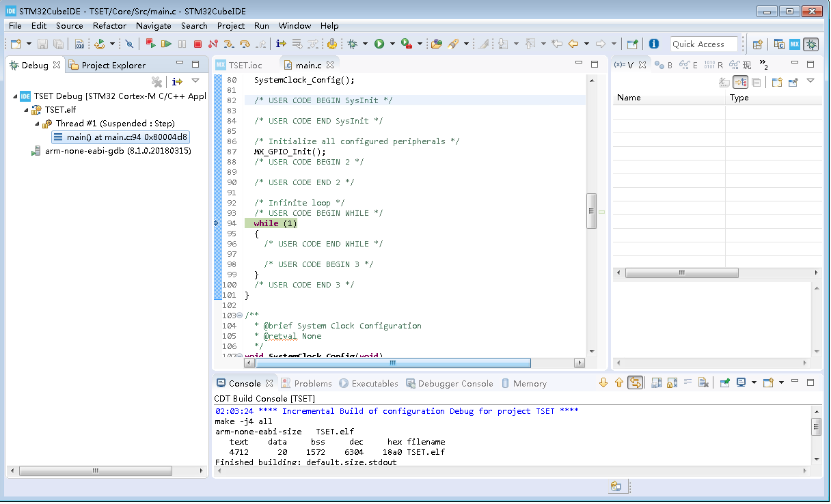Click the blue information icon

click(654, 44)
